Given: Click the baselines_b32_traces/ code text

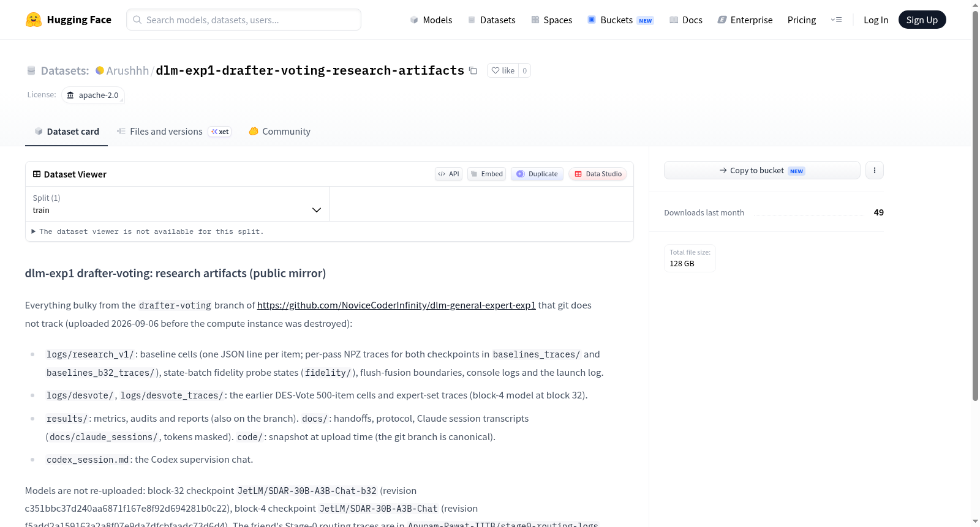Looking at the screenshot, I should tap(100, 373).
